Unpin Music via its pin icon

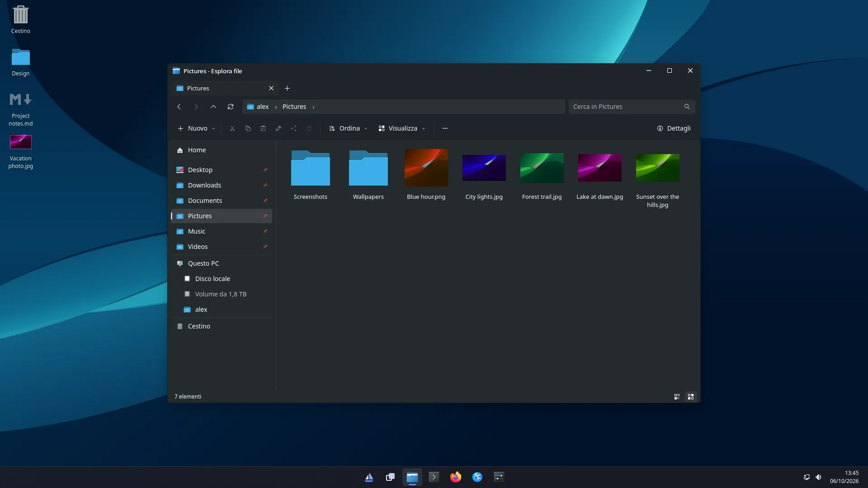(x=265, y=231)
